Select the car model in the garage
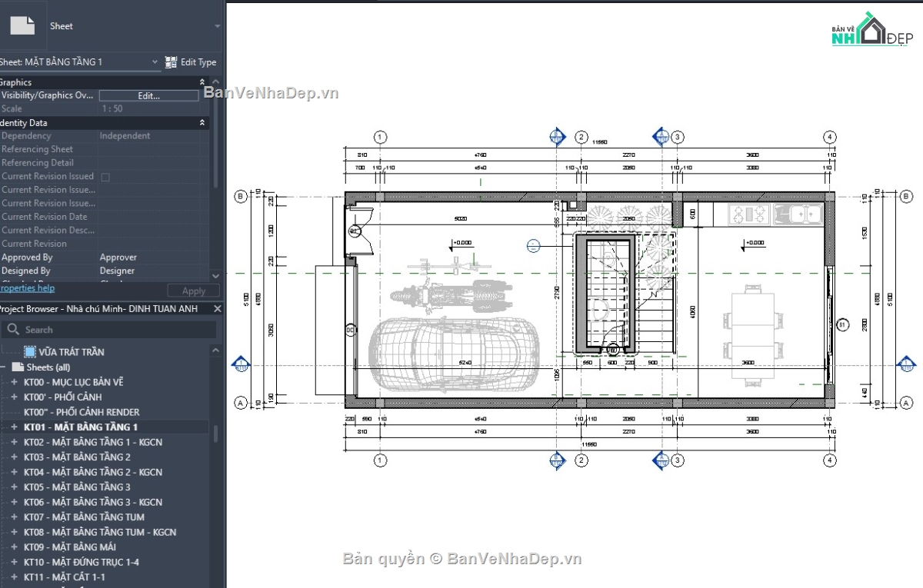Screen dimensions: 923x588 [x=455, y=354]
